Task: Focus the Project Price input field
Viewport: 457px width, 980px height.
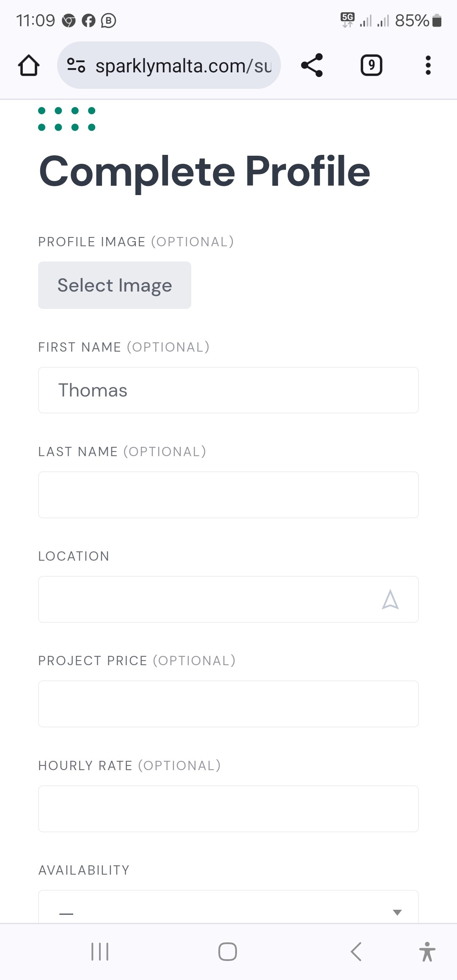Action: pyautogui.click(x=228, y=704)
